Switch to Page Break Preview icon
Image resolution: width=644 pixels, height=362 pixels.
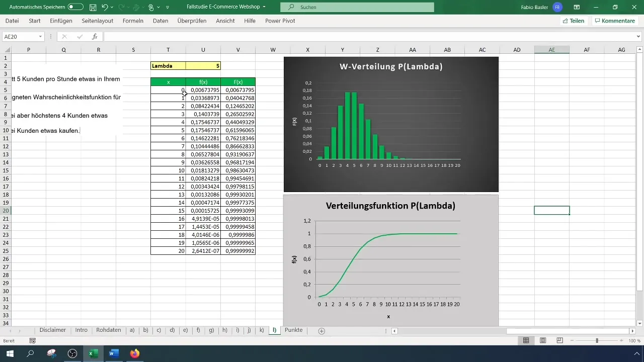coord(559,341)
